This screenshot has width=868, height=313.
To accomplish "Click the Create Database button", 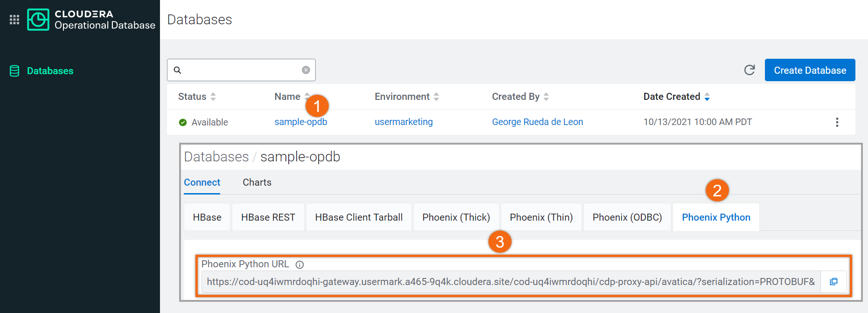I will pyautogui.click(x=810, y=70).
